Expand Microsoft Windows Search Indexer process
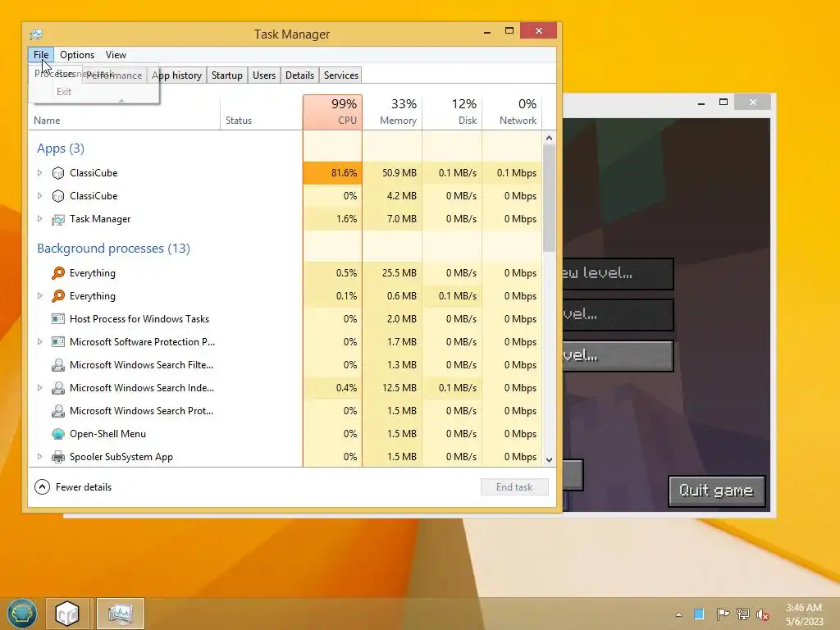This screenshot has width=840, height=630. click(39, 388)
